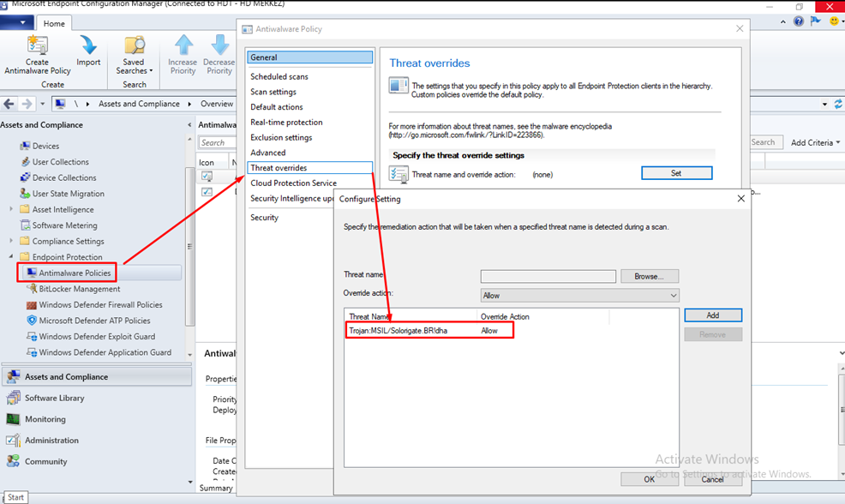Click the Microsoft Defender ATP Policies shield icon

click(x=32, y=321)
